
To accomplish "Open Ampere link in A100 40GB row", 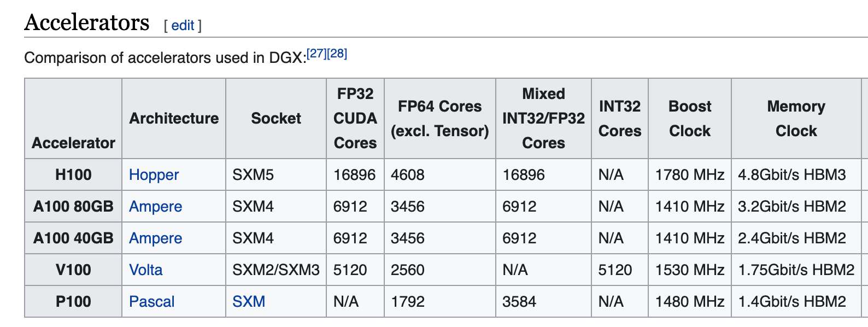I will (156, 238).
